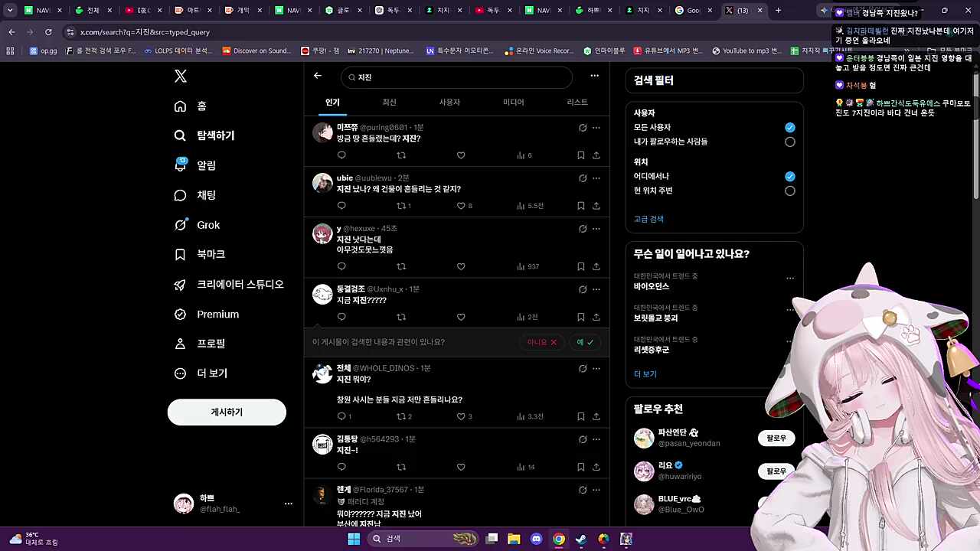
Task: Open 크리에이터 스튜디오
Action: [x=229, y=284]
